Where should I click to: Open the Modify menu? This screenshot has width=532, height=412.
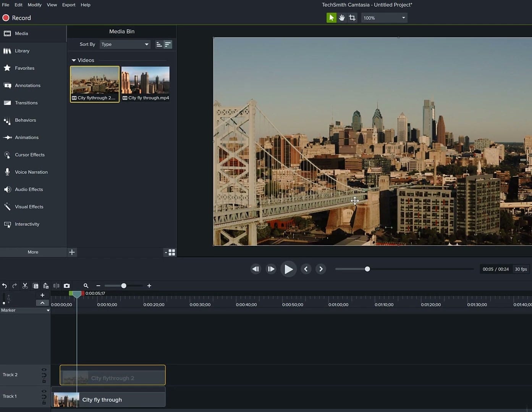pyautogui.click(x=34, y=5)
